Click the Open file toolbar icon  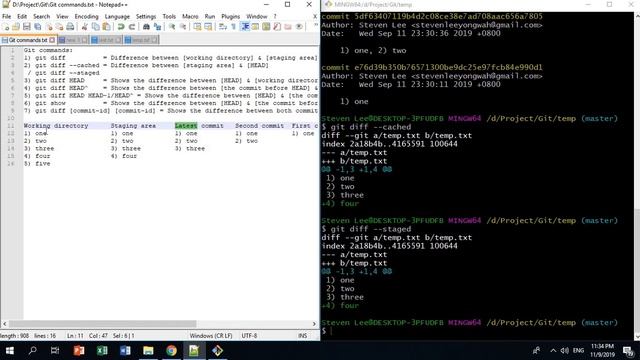(16, 27)
